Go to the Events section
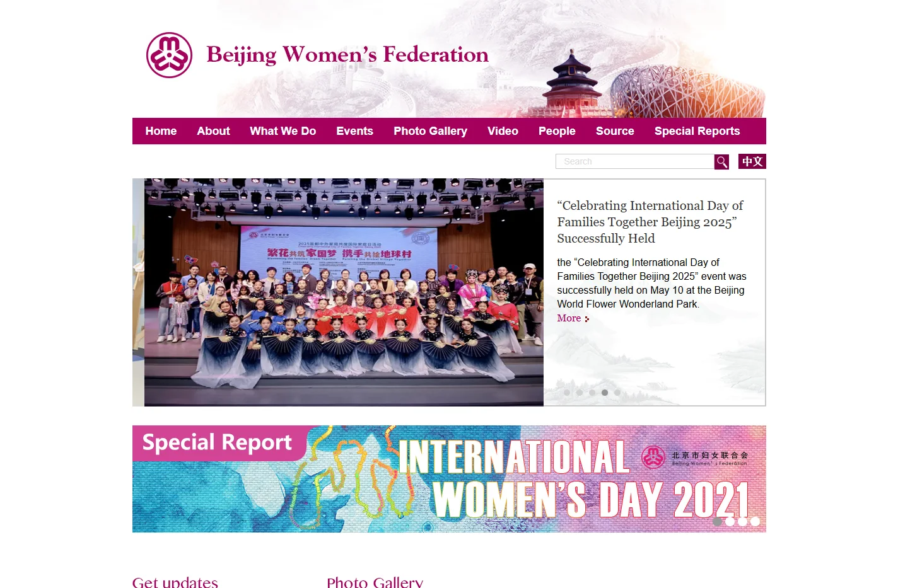Screen dimensions: 898x588 tap(354, 131)
